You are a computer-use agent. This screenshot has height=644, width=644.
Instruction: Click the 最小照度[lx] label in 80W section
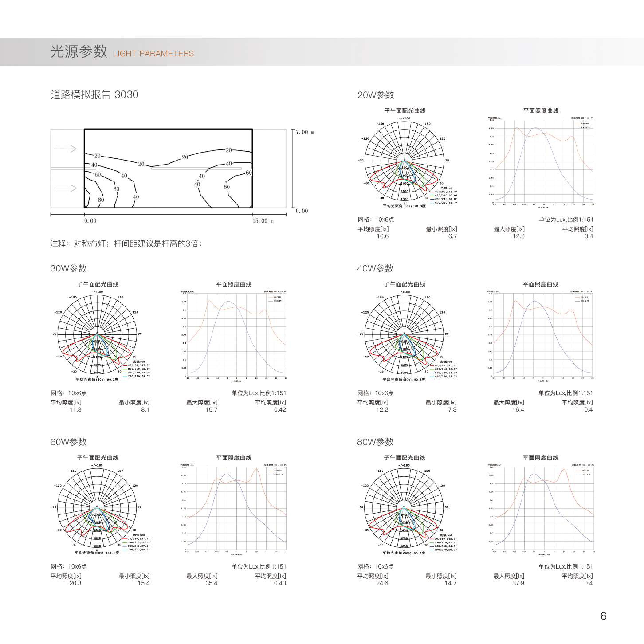(x=441, y=576)
